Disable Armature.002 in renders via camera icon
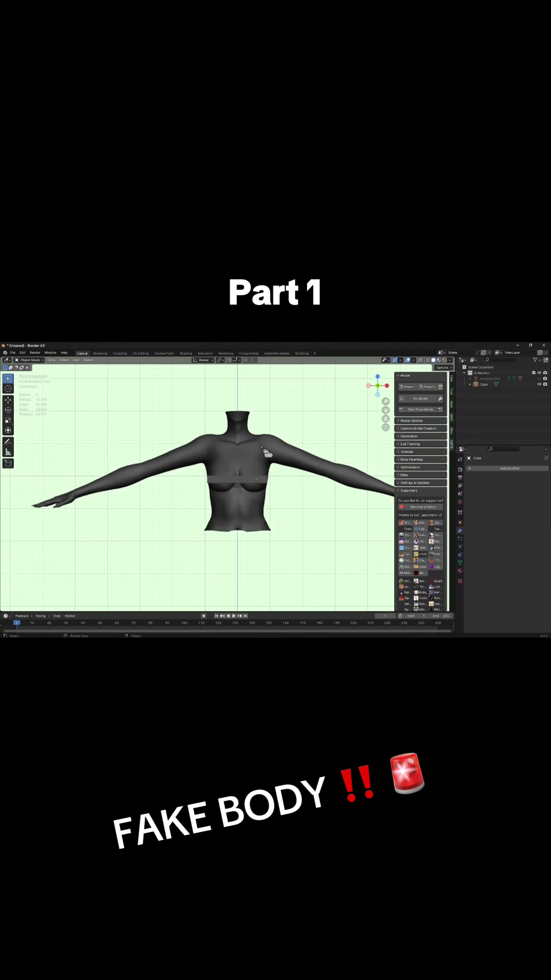The width and height of the screenshot is (551, 980). pos(545,379)
